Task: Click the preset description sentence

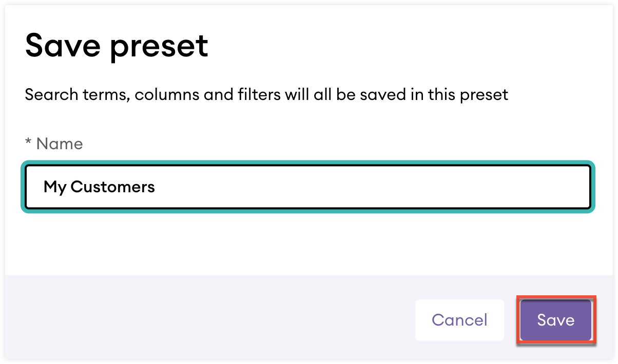Action: (266, 95)
